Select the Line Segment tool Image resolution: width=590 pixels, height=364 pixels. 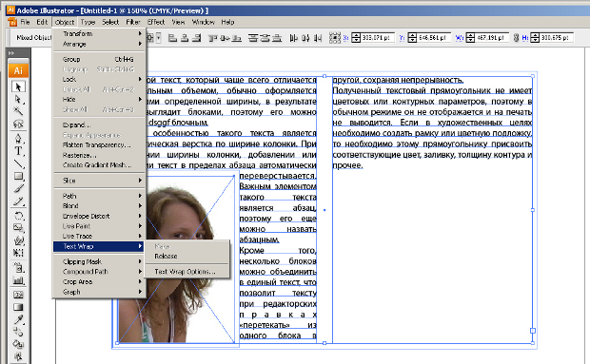18,163
